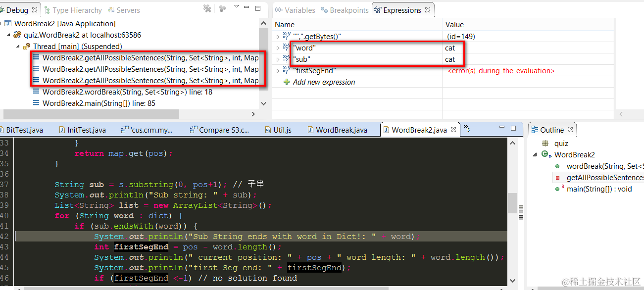Collapse the quiz.WordBreak2 process node
This screenshot has width=644, height=290.
(x=8, y=35)
